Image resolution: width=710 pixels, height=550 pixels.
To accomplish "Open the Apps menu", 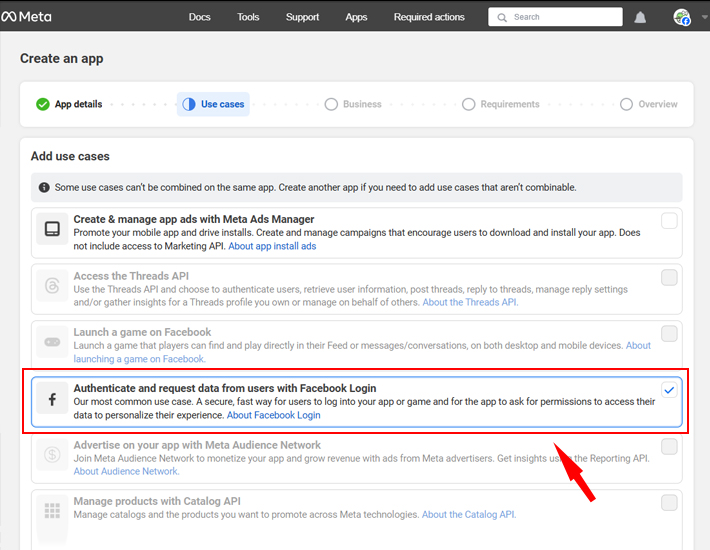I will 356,17.
